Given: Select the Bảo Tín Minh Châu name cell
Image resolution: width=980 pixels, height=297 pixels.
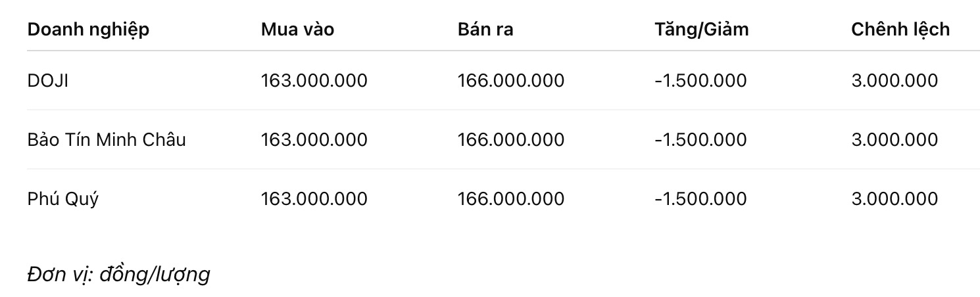Looking at the screenshot, I should pyautogui.click(x=107, y=140).
